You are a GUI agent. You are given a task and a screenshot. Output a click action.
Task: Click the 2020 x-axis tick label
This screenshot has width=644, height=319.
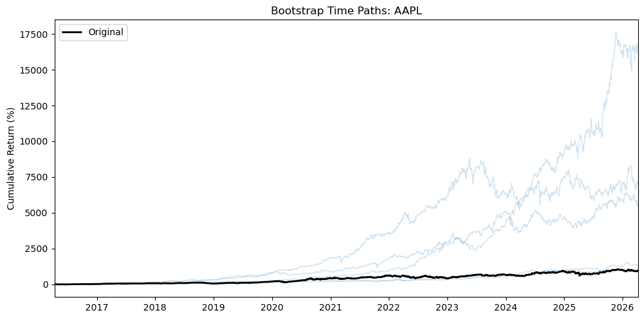pyautogui.click(x=272, y=306)
